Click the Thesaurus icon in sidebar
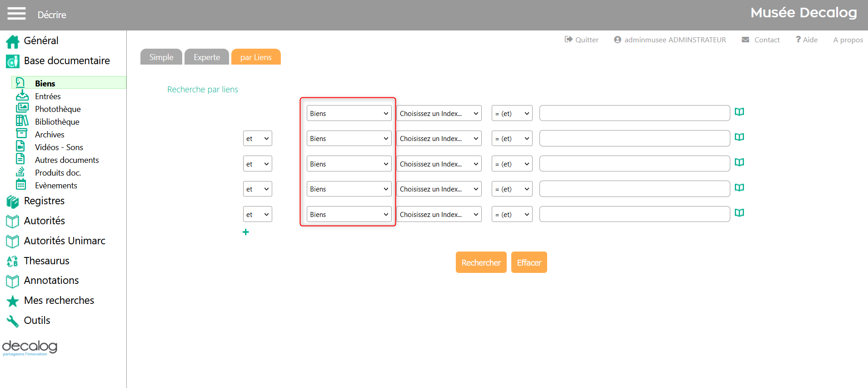 coord(12,261)
